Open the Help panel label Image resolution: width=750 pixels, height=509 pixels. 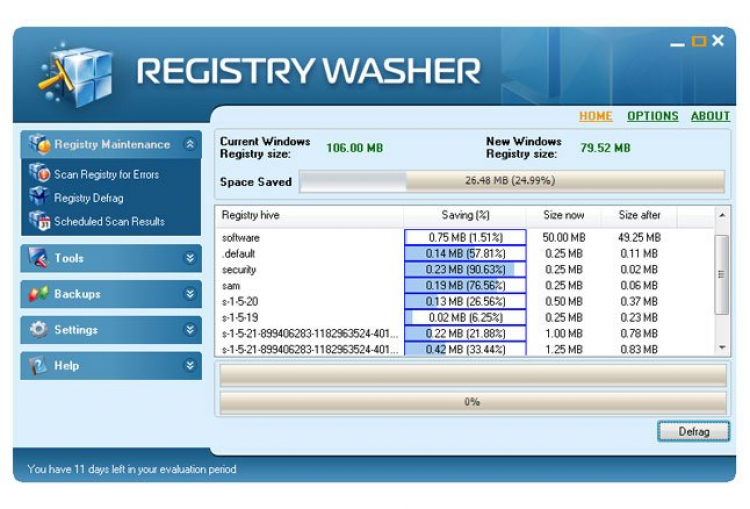point(66,365)
